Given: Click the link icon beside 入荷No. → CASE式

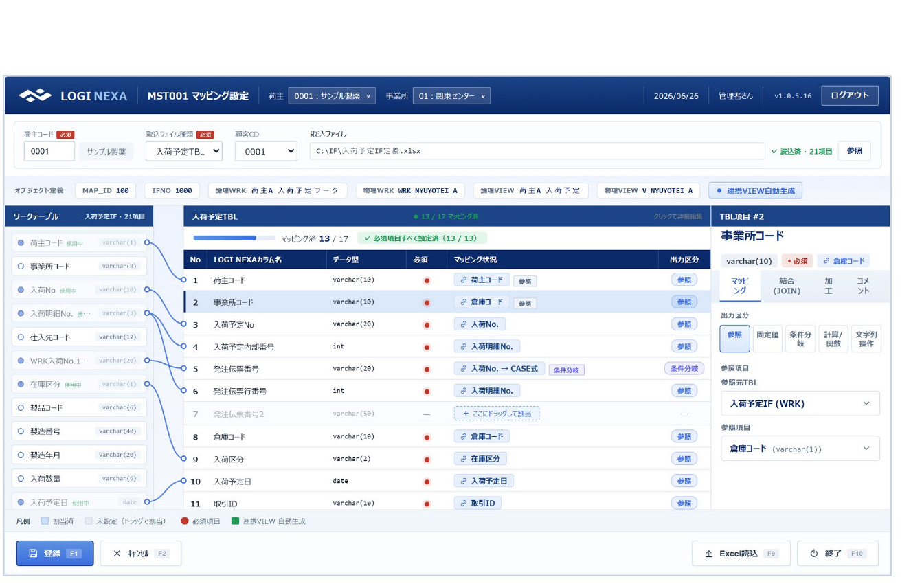Looking at the screenshot, I should (464, 369).
